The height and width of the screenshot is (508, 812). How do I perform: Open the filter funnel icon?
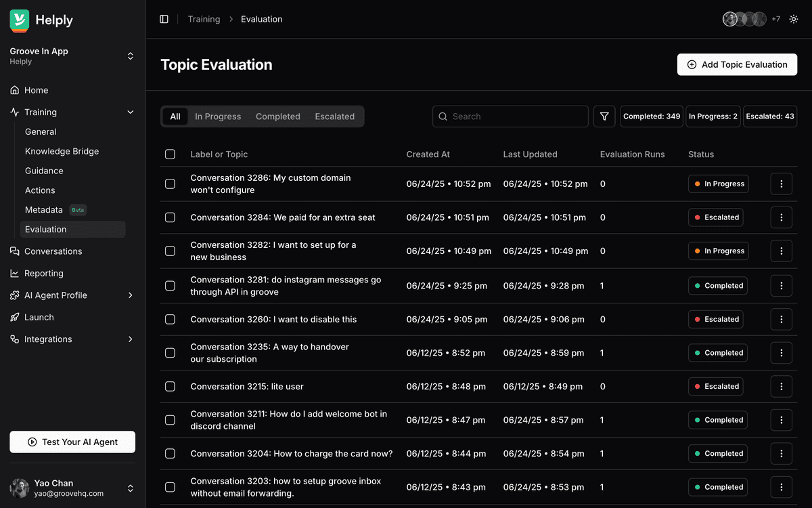point(604,117)
